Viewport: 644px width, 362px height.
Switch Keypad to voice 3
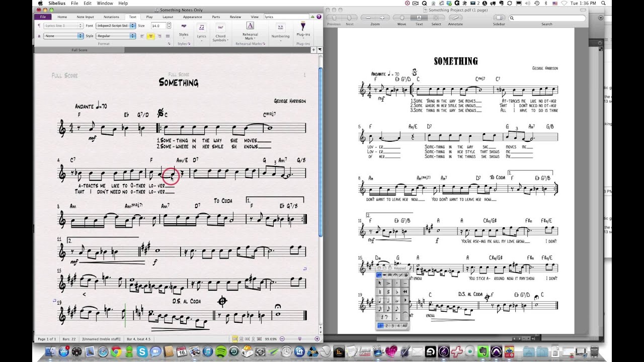pyautogui.click(x=392, y=326)
